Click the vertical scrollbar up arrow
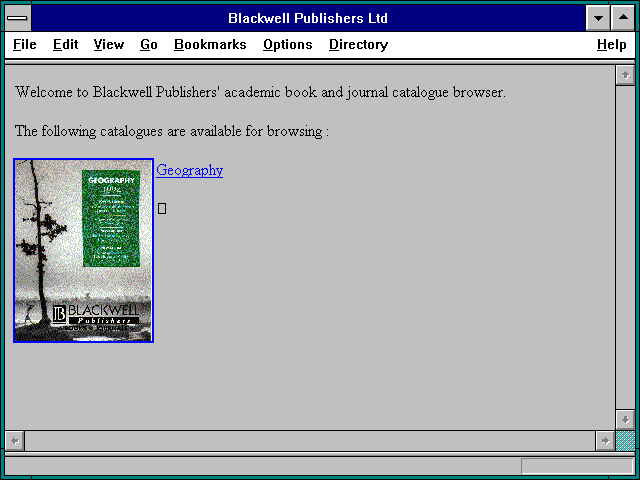 [x=625, y=76]
